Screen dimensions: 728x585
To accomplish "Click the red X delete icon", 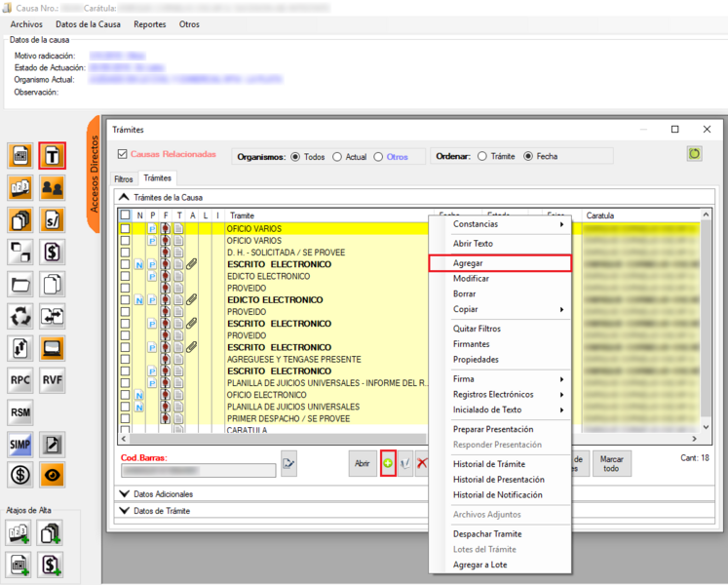I will [422, 464].
